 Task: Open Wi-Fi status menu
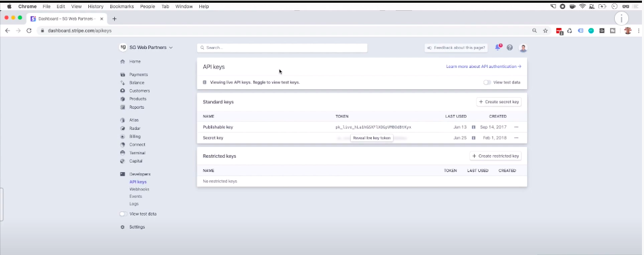coord(582,6)
